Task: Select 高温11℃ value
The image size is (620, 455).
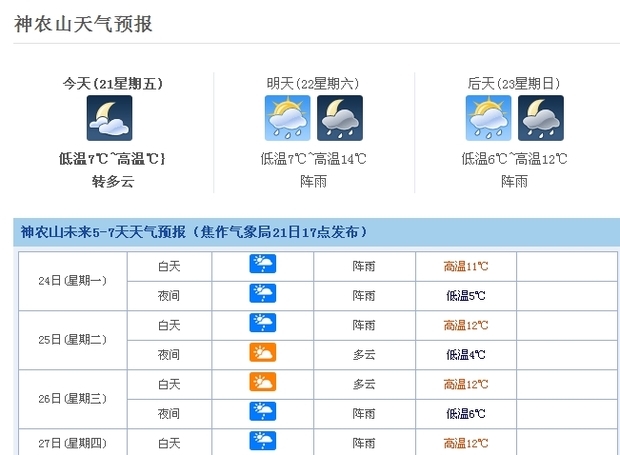Action: point(466,266)
